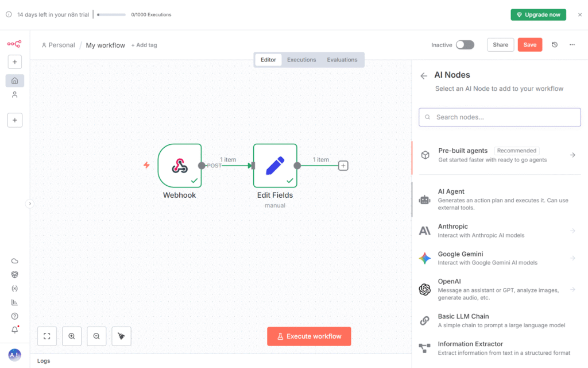Open the three-dot workflow options menu
This screenshot has height=368, width=588.
[572, 45]
